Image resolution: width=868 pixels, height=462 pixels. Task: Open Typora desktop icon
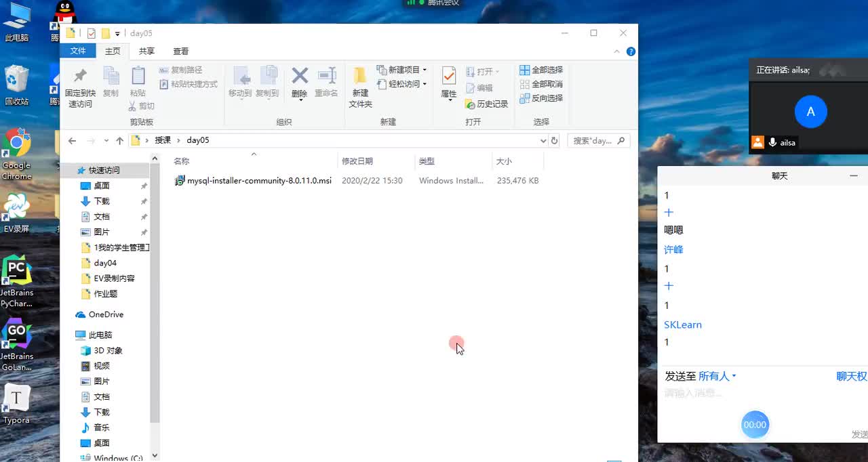coord(16,404)
